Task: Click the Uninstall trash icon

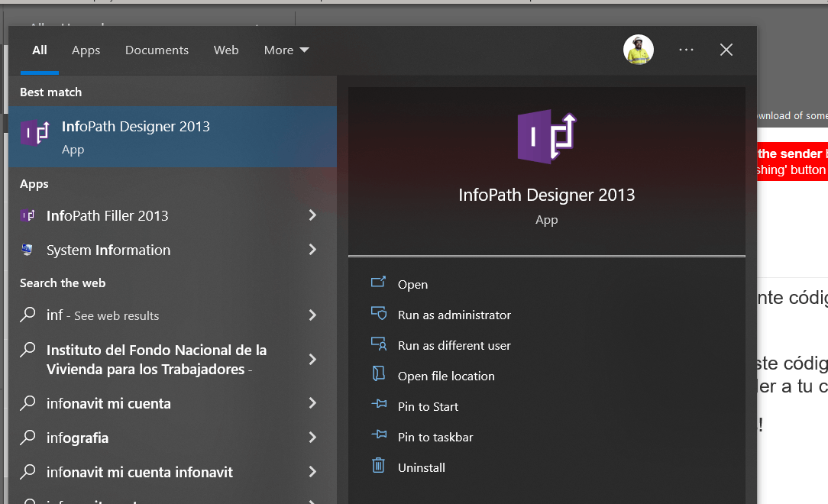Action: (x=378, y=465)
